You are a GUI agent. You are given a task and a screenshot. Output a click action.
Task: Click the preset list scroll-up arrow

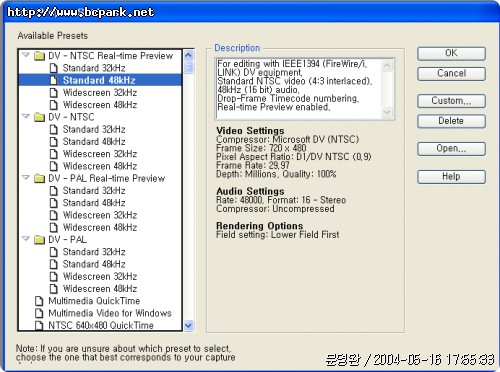[x=189, y=55]
